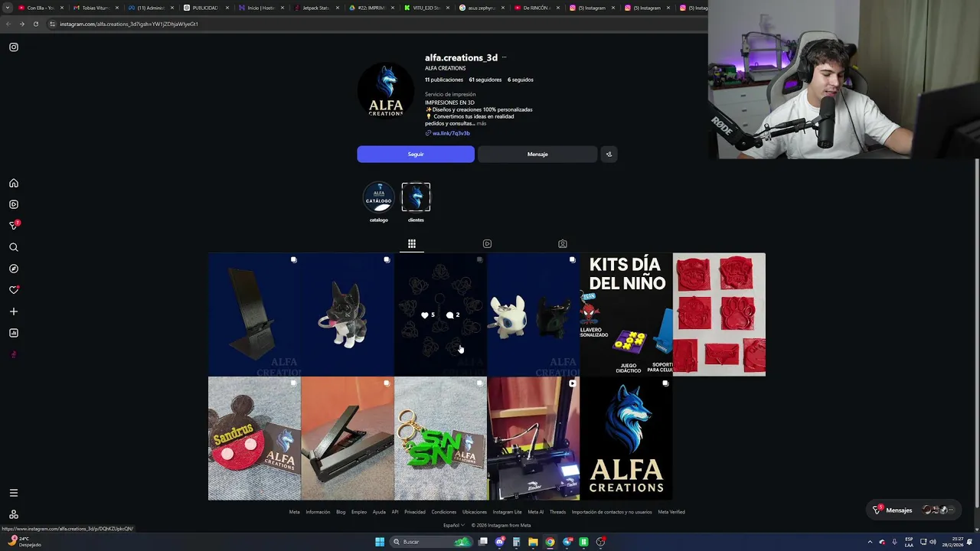The width and height of the screenshot is (980, 551).
Task: Click '61 seguidores' count
Action: tap(485, 80)
